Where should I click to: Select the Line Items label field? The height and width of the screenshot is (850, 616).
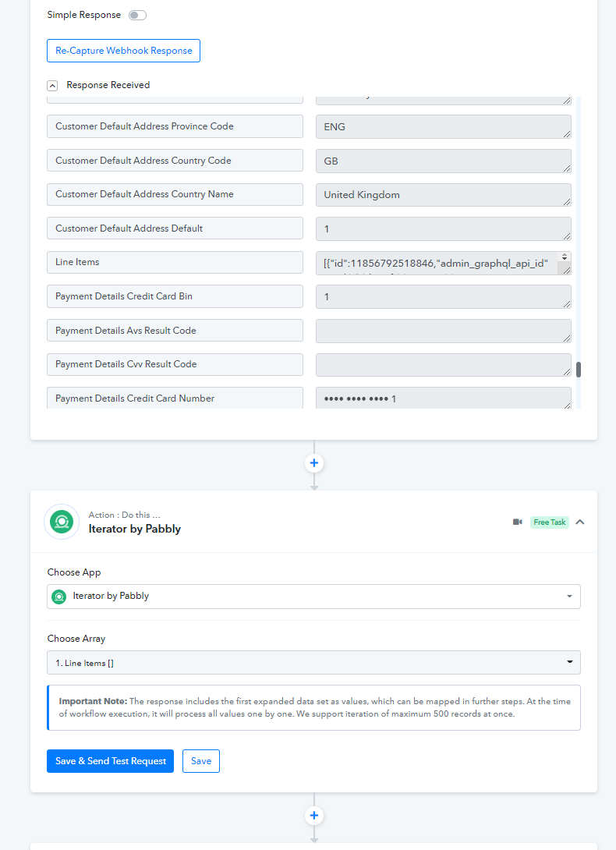point(175,262)
